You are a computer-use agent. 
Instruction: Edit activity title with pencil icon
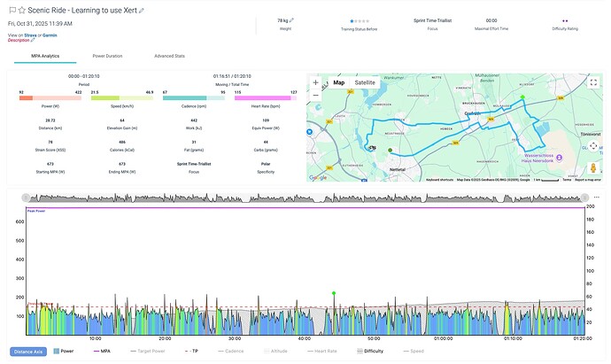[x=142, y=10]
